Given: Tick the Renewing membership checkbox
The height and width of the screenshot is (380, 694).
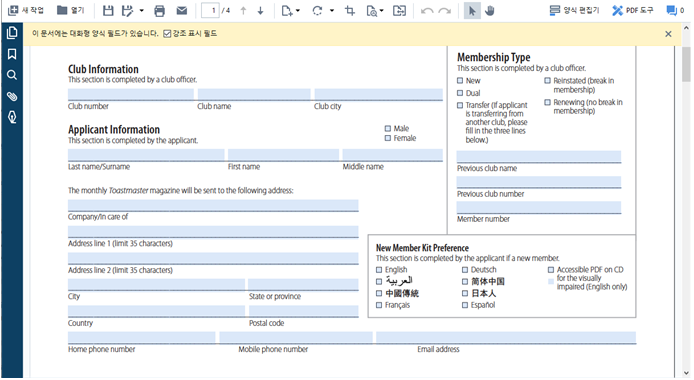Looking at the screenshot, I should (x=547, y=102).
